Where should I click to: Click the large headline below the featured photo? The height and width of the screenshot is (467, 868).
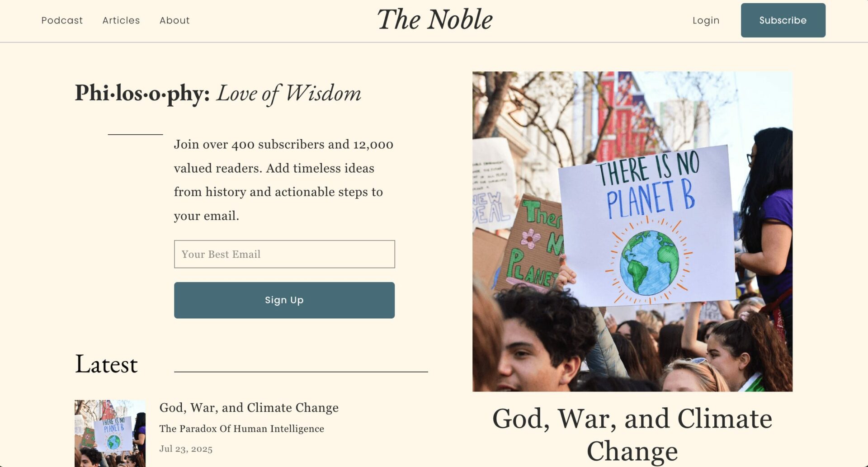coord(632,434)
